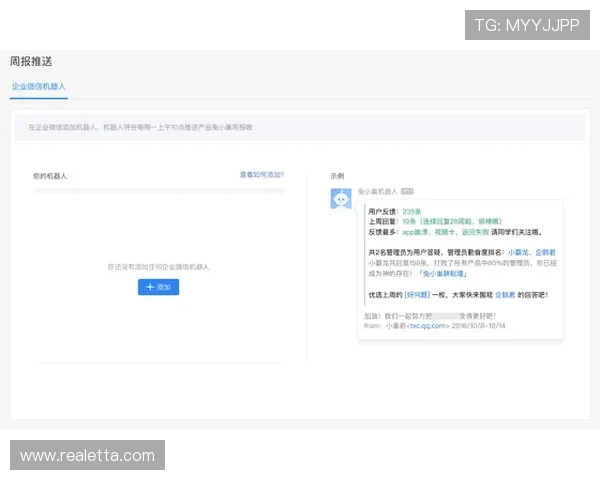This screenshot has height=480, width=600.
Task: Open the 查看如何添加? help link
Action: click(262, 175)
